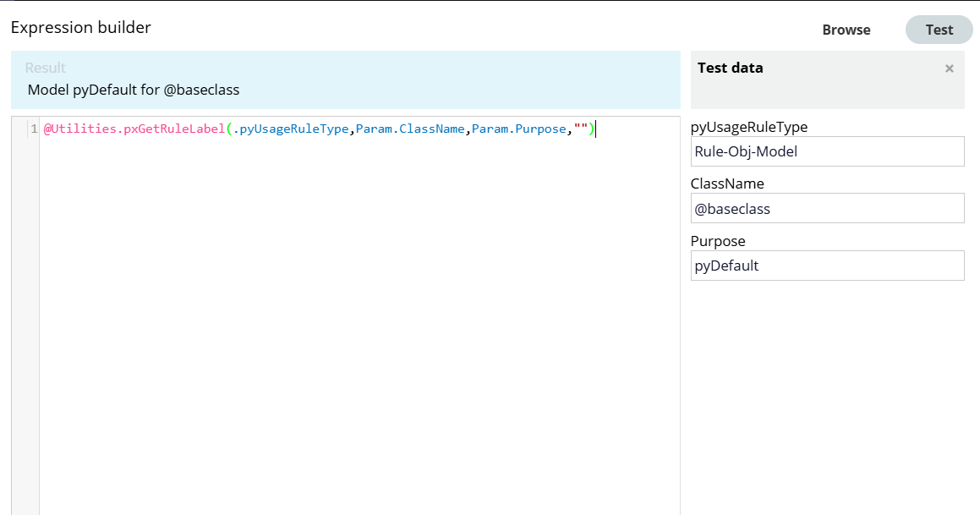Focus the ClassName field containing @baseclass

click(827, 208)
